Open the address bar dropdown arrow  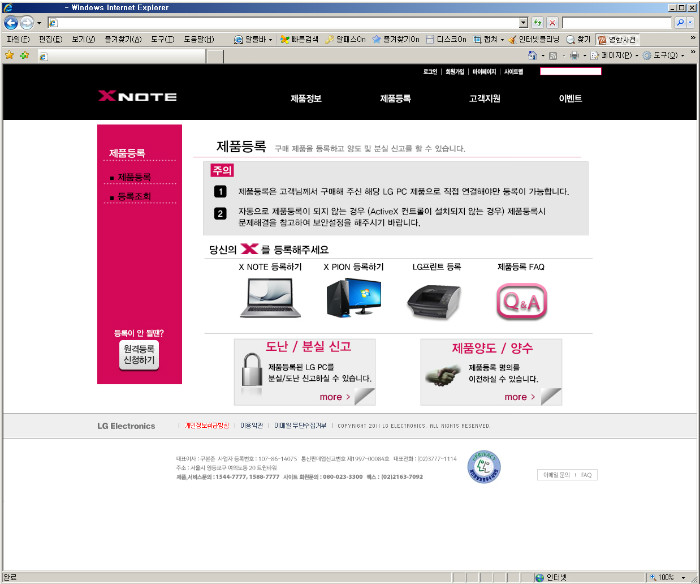523,22
